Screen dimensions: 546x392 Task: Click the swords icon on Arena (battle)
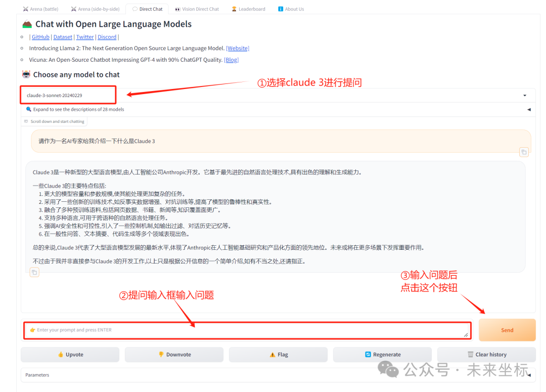pos(25,9)
